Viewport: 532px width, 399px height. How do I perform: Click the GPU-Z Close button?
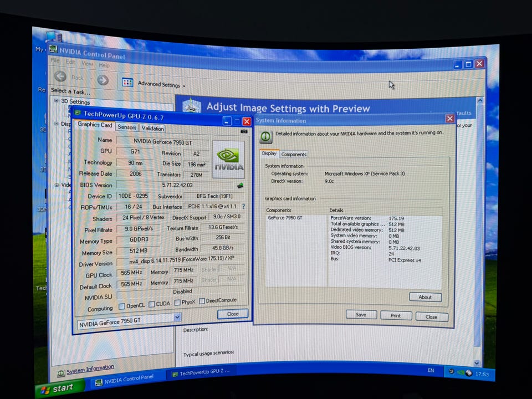(233, 314)
